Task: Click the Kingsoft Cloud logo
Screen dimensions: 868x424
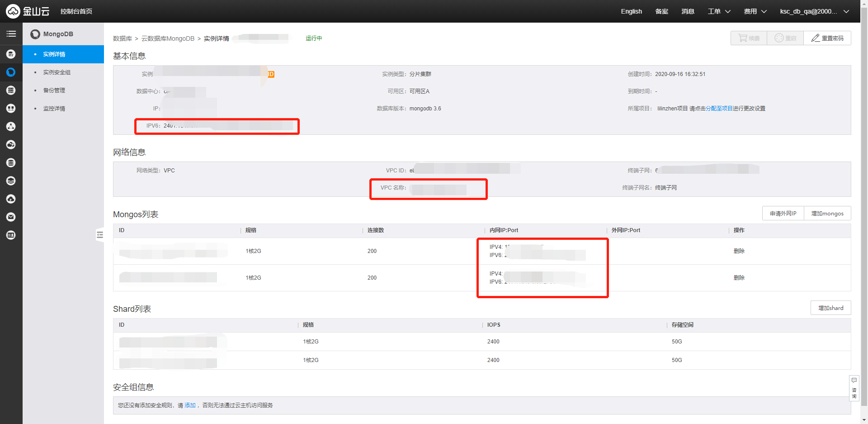Action: click(28, 11)
